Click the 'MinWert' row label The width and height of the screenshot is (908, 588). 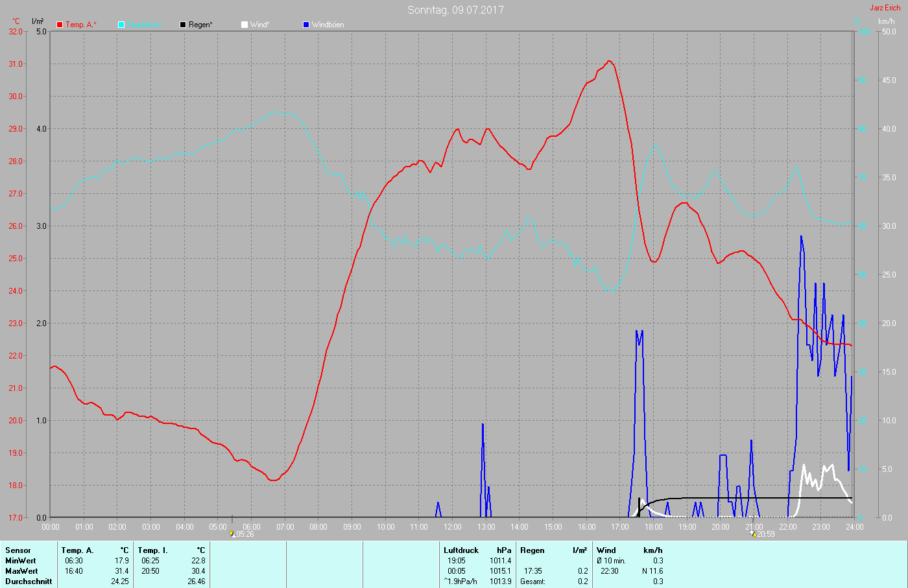[21, 561]
